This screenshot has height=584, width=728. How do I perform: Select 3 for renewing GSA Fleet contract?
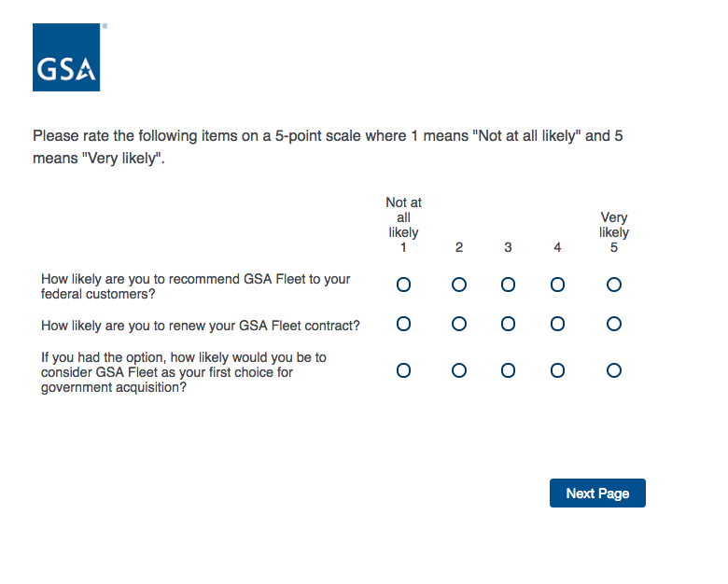508,325
